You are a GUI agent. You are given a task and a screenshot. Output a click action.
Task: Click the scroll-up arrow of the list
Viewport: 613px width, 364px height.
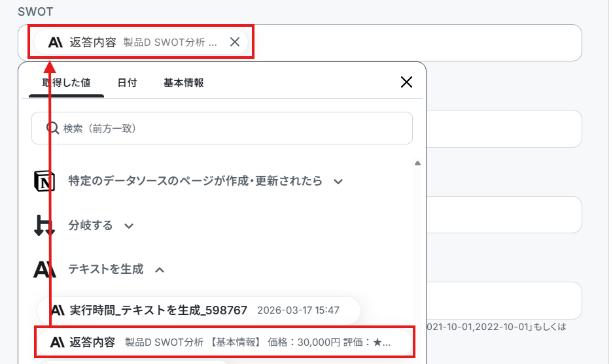point(417,163)
